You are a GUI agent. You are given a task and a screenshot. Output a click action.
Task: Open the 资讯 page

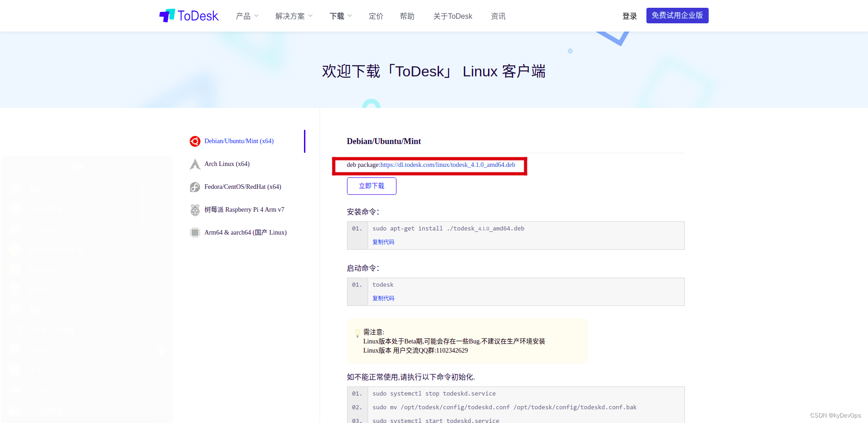498,16
